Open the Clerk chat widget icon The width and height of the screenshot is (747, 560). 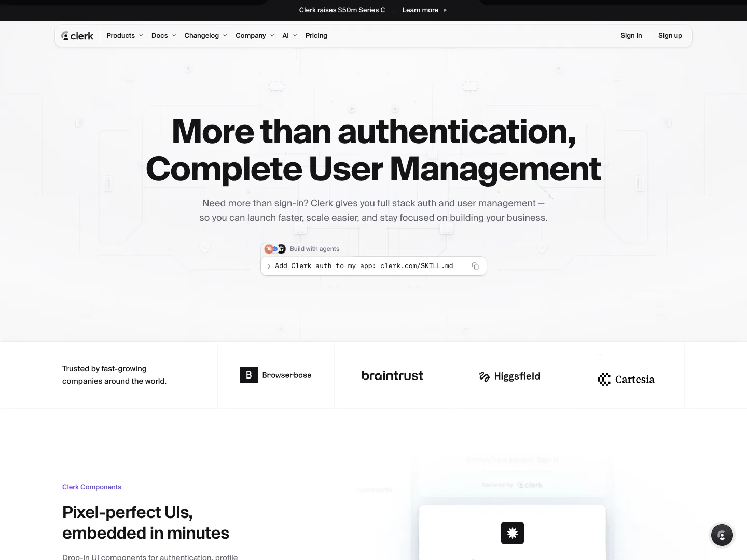click(722, 535)
